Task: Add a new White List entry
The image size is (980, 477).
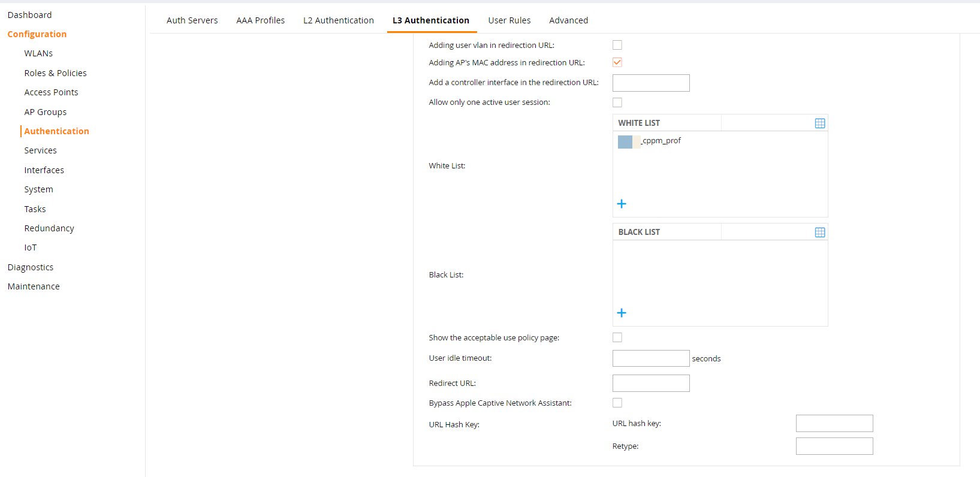Action: pyautogui.click(x=622, y=204)
